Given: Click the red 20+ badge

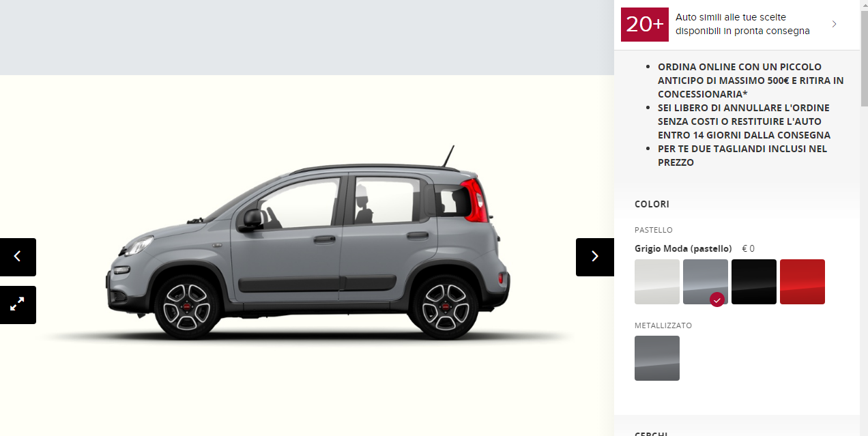Looking at the screenshot, I should [x=644, y=25].
